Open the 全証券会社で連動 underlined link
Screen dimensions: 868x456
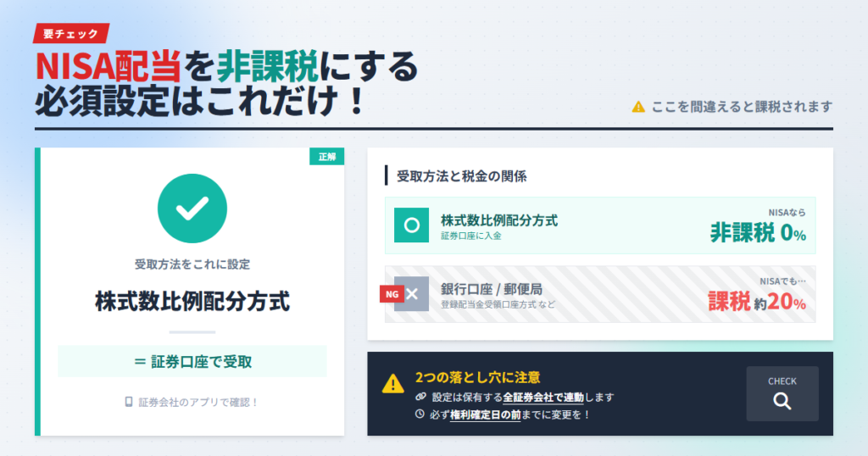coord(543,397)
